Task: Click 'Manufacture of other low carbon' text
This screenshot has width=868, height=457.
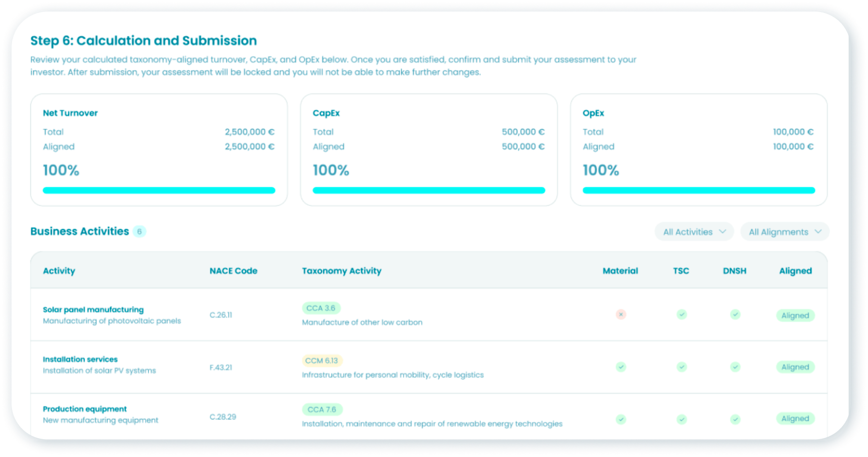Action: point(362,322)
